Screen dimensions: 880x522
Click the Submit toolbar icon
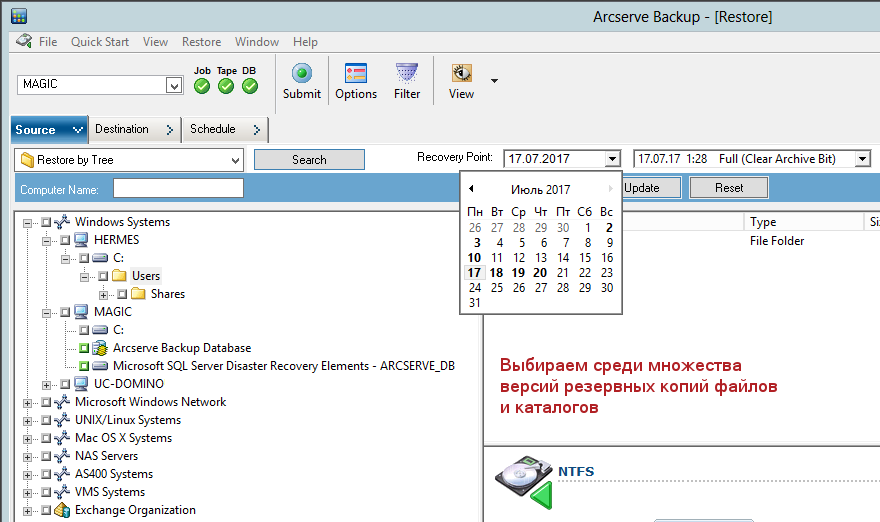[302, 73]
